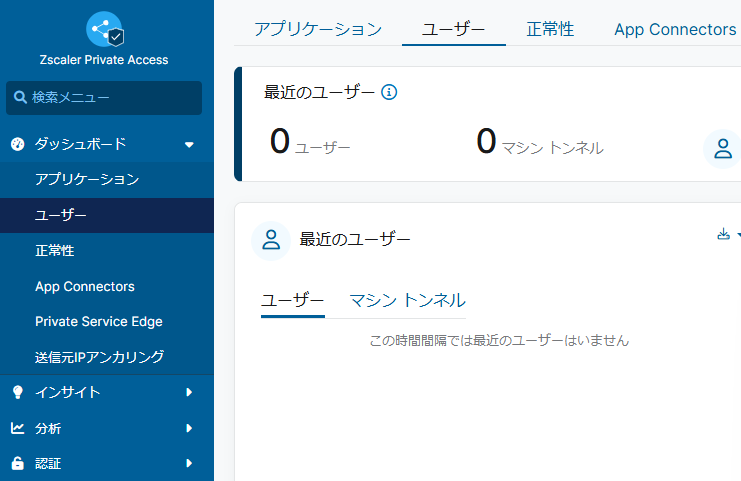The height and width of the screenshot is (481, 741).
Task: Click the user avatar icon in 最近のユーザー panel
Action: (271, 240)
